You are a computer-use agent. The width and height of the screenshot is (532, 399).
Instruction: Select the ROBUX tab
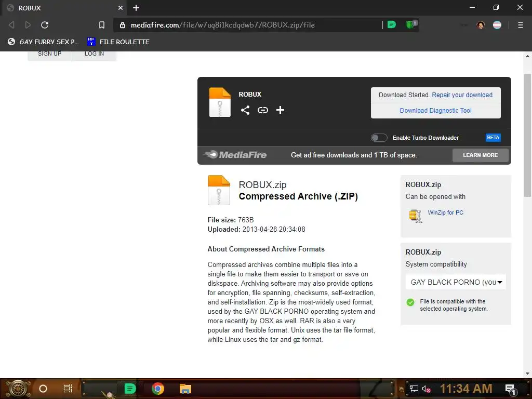tap(63, 8)
